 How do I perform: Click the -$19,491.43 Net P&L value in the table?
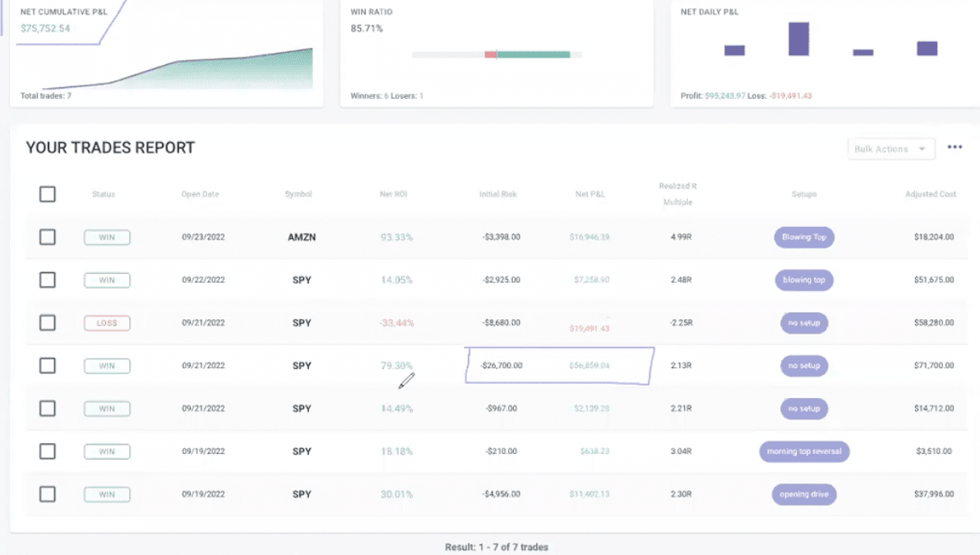pos(589,328)
